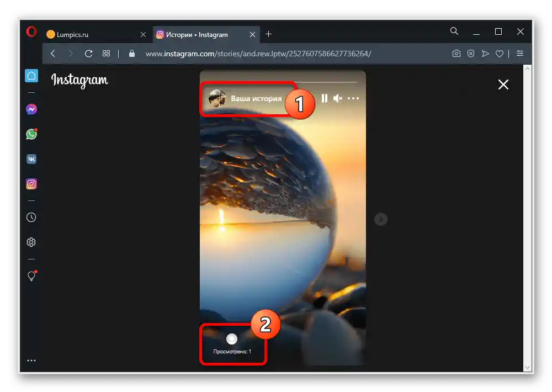Go to next story arrow
Screen dimensions: 552x392
380,219
